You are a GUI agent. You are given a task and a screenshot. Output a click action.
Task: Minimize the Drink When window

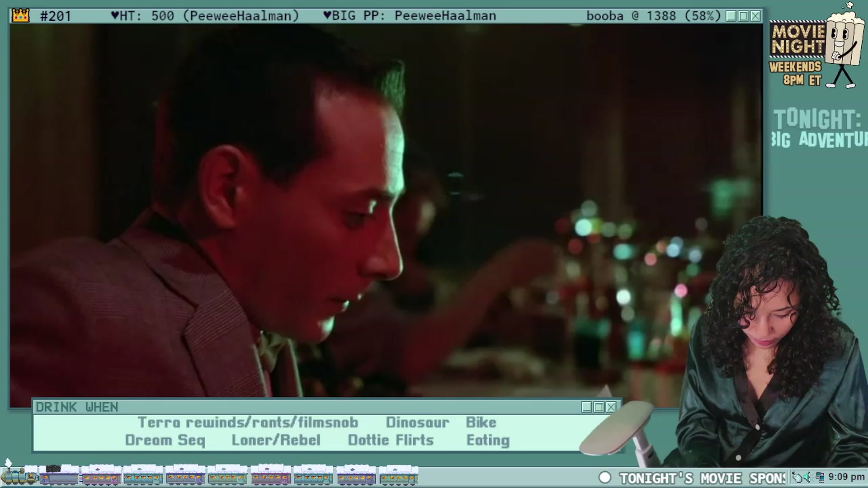[586, 407]
